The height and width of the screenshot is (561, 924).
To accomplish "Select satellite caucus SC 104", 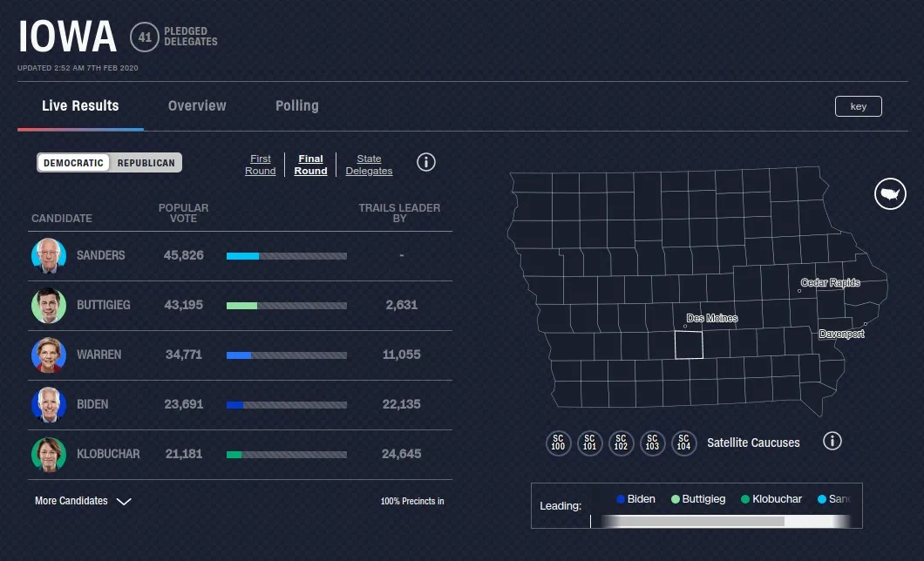I will [683, 443].
